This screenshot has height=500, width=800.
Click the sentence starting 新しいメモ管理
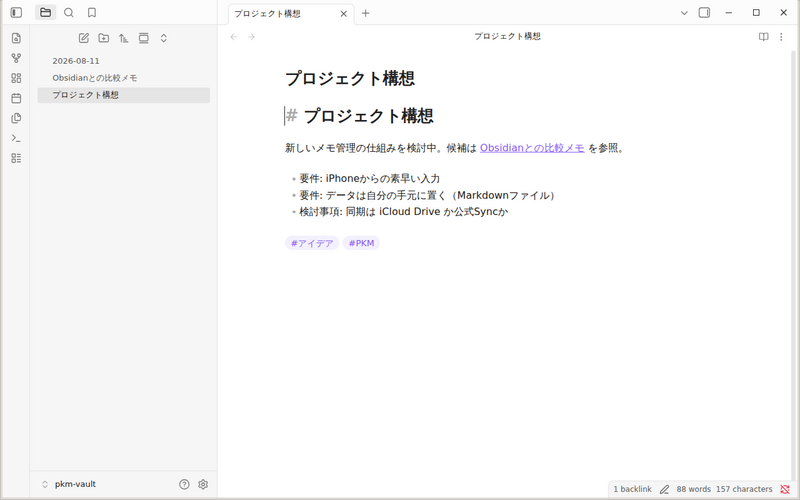455,148
